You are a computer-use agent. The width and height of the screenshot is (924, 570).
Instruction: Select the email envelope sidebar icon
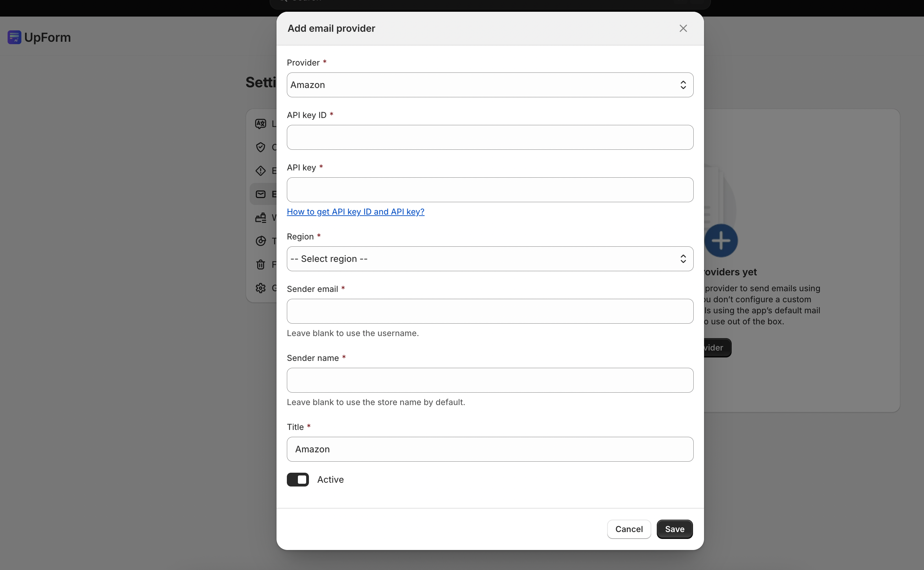pos(260,194)
